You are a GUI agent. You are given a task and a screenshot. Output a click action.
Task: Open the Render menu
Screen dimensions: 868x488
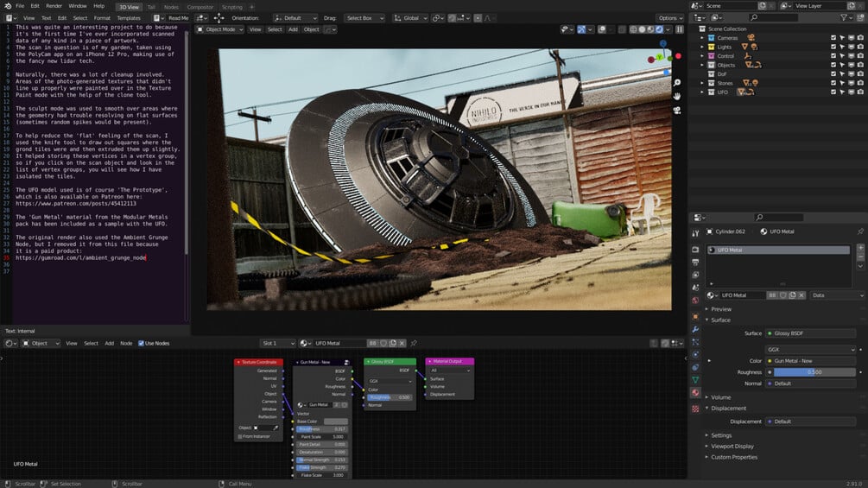(54, 6)
